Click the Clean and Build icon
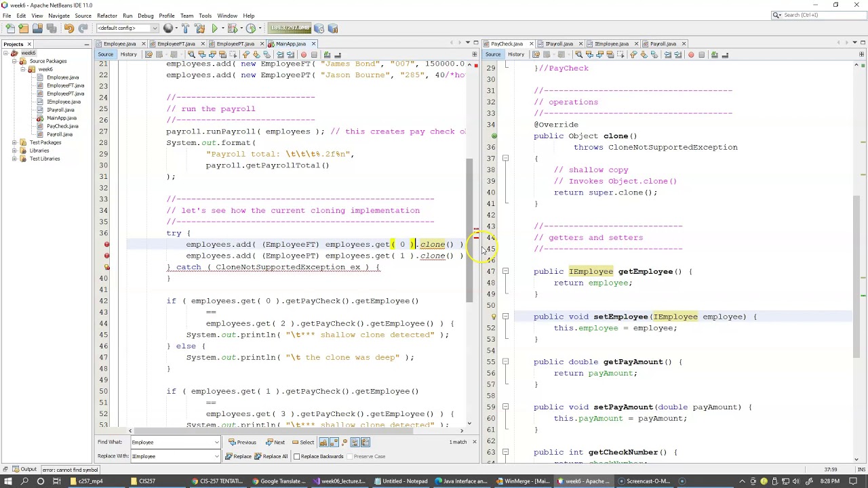The height and width of the screenshot is (488, 868). [x=199, y=28]
